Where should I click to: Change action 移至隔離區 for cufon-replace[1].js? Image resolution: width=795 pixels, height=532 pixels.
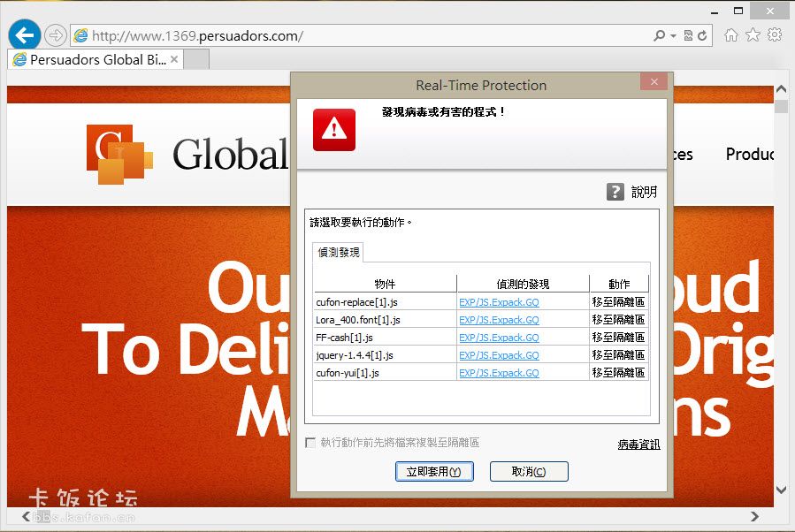point(618,302)
